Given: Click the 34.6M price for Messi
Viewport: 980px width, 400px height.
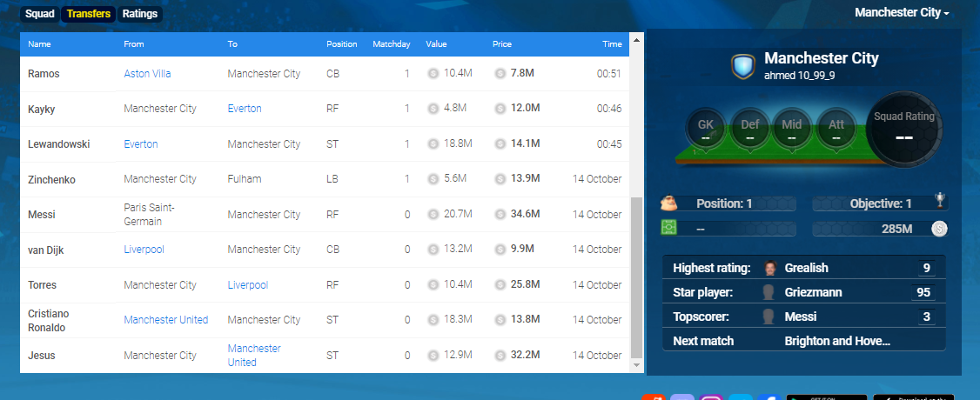Looking at the screenshot, I should [525, 215].
